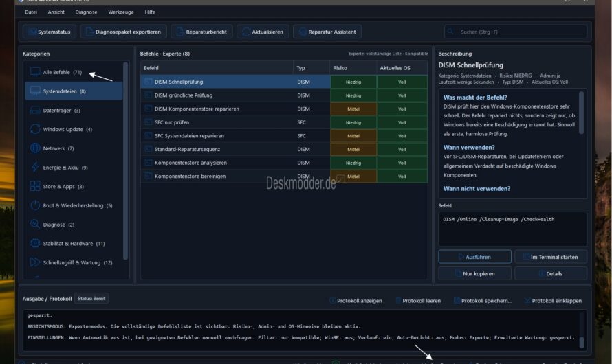Click icon of SFC nur prüfen row

pos(149,122)
